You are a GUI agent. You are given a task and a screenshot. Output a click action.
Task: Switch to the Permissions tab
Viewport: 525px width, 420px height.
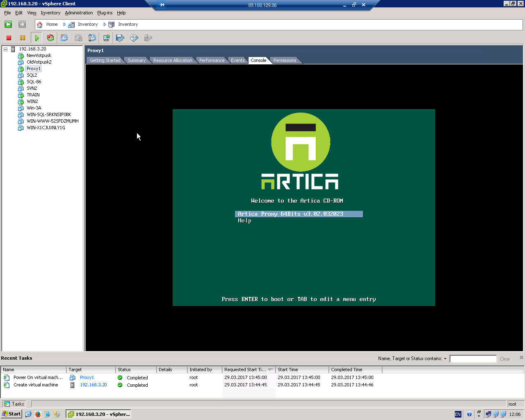285,60
